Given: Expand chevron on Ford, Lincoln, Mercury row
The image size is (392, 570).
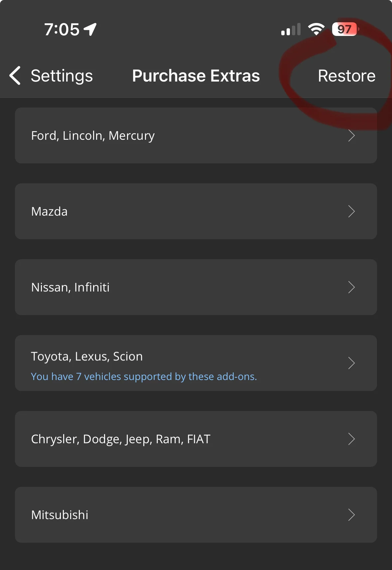Looking at the screenshot, I should click(x=351, y=135).
